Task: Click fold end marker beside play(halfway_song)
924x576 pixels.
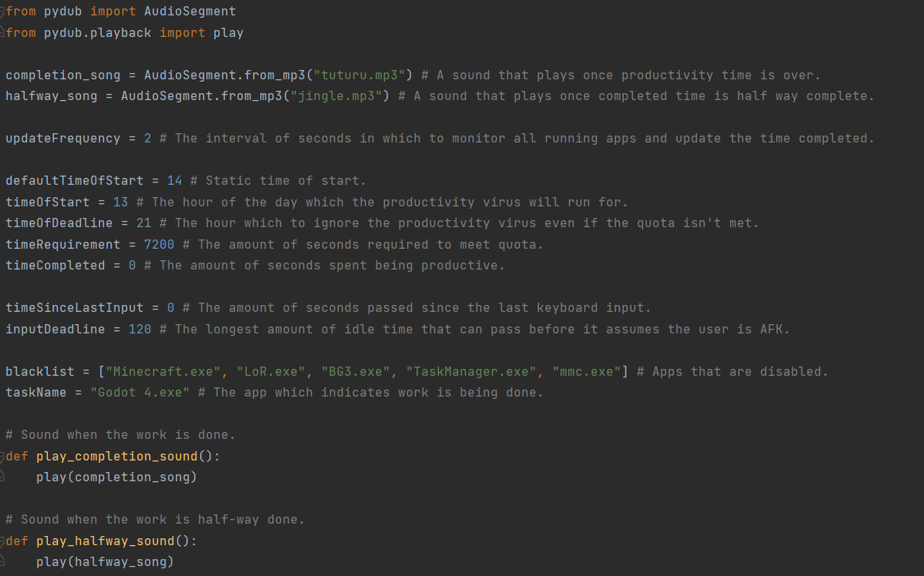Action: 2,561
